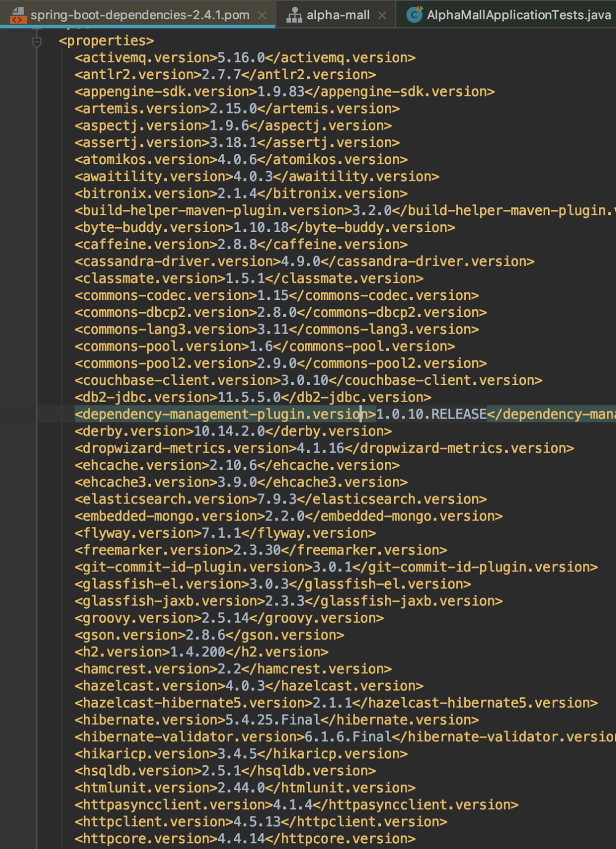This screenshot has width=616, height=849.
Task: Close the spring-boot-dependencies-2.4.1.pom tab
Action: tap(262, 15)
